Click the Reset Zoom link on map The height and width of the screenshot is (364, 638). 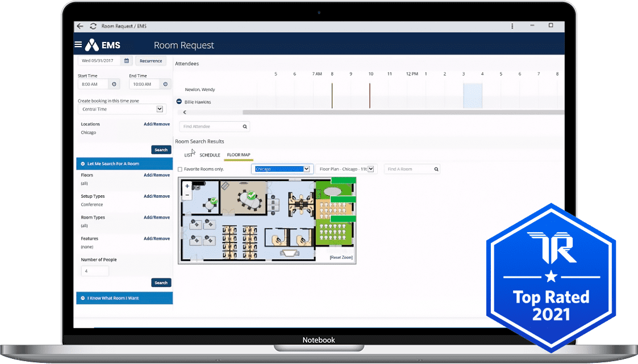pyautogui.click(x=341, y=257)
